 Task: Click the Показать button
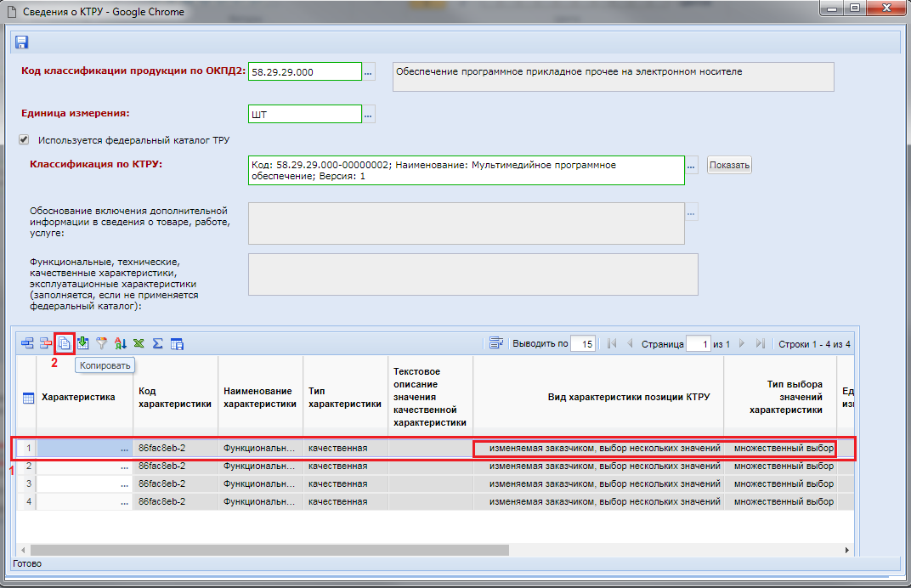[729, 165]
